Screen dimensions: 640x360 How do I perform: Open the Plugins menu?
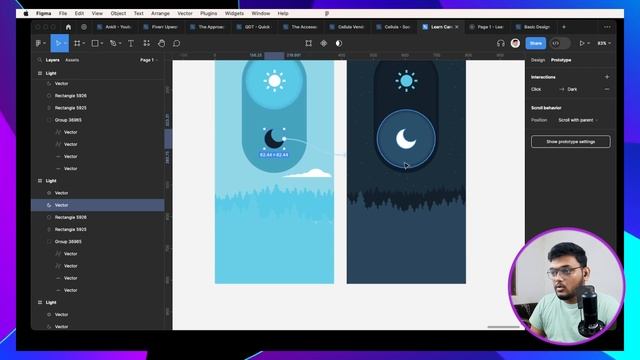pyautogui.click(x=209, y=13)
